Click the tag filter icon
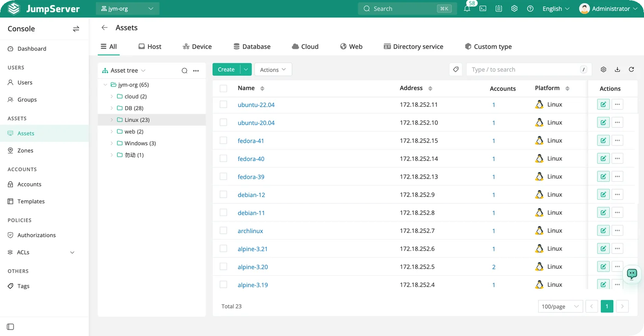The width and height of the screenshot is (644, 336). point(455,70)
